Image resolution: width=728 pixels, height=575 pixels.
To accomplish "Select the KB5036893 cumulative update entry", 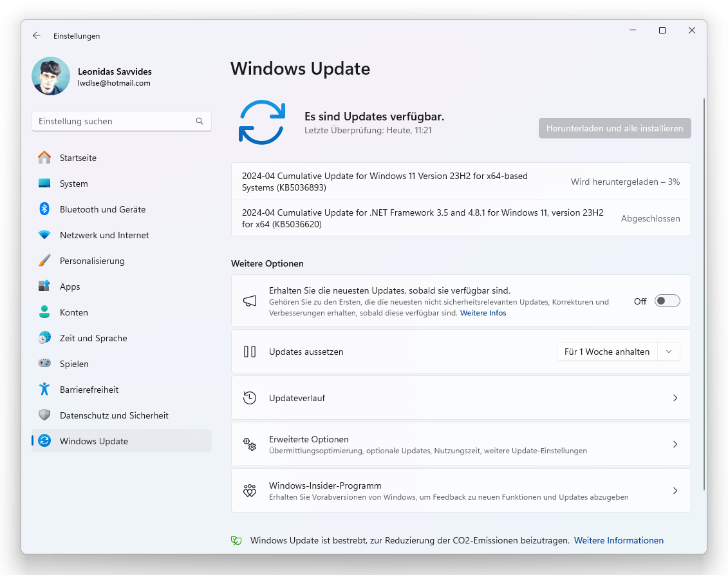I will (461, 182).
